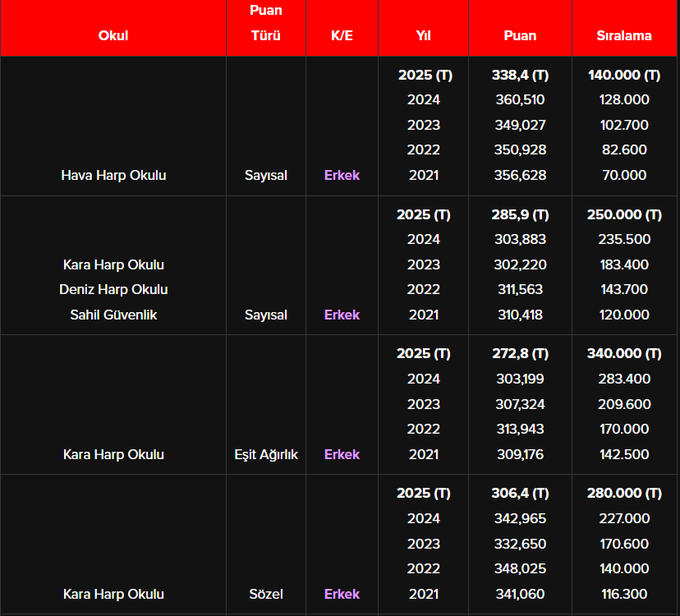
Task: Click the 143.700 ranking value
Action: pos(624,289)
